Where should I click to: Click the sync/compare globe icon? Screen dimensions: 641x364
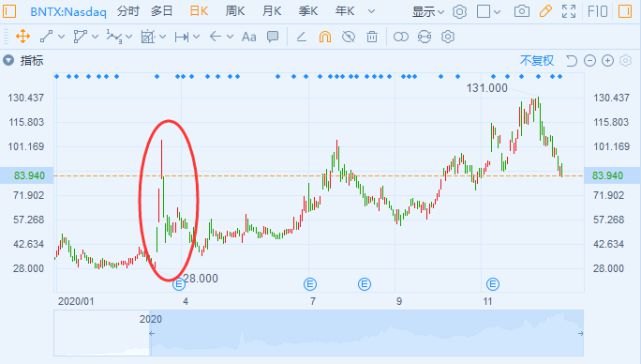424,37
